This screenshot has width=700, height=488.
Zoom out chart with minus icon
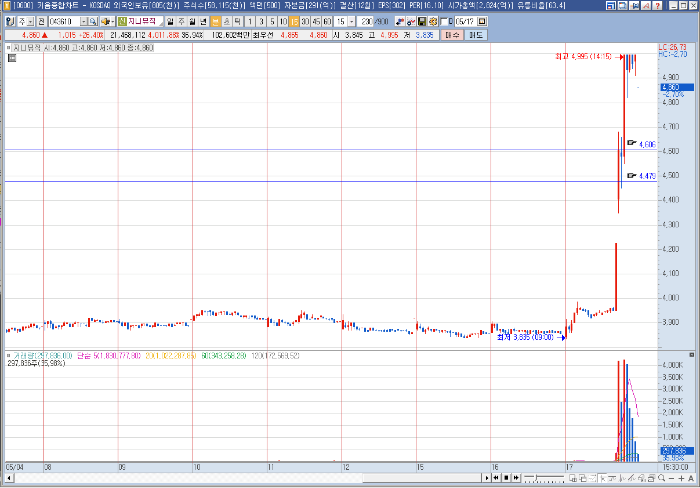tap(671, 478)
